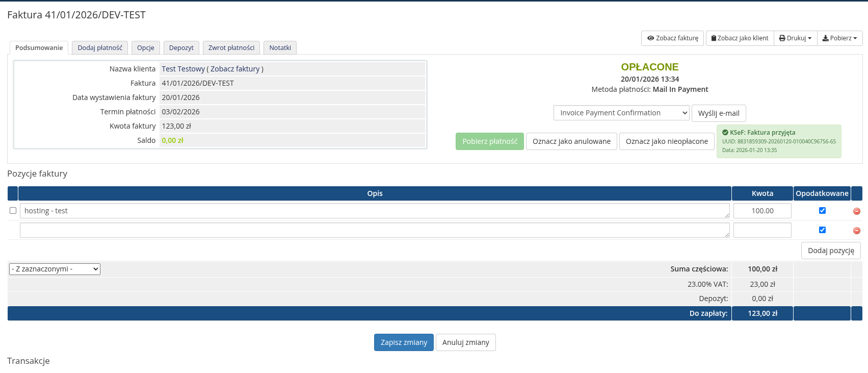Click red delete icon on empty row
This screenshot has width=868, height=373.
(x=856, y=231)
